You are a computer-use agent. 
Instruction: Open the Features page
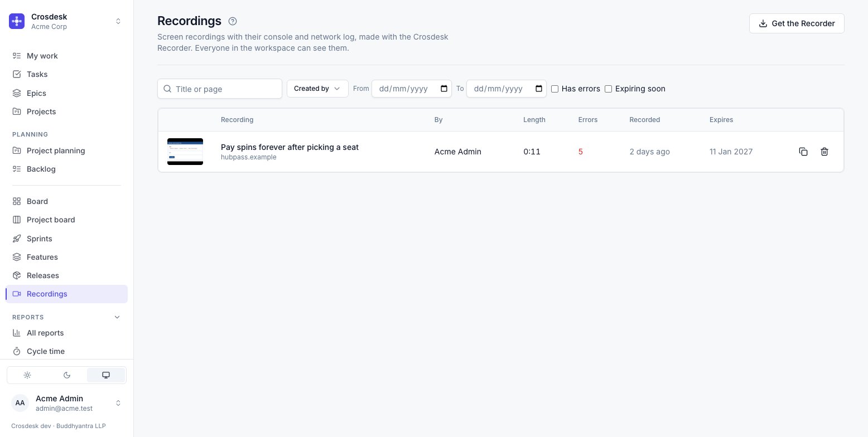click(67, 257)
